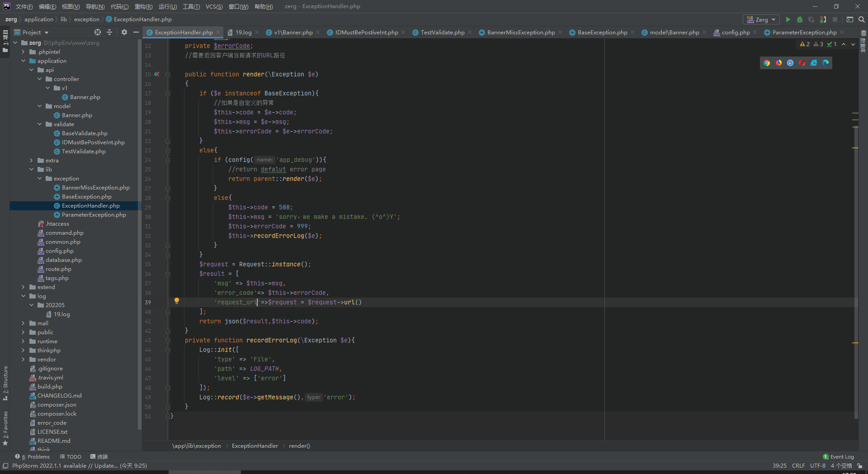Open the 文件(F) menu

click(24, 6)
